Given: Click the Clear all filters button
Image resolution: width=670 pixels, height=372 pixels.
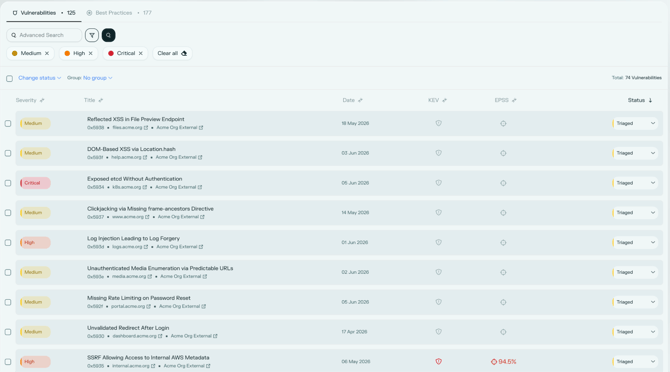Looking at the screenshot, I should pos(172,53).
